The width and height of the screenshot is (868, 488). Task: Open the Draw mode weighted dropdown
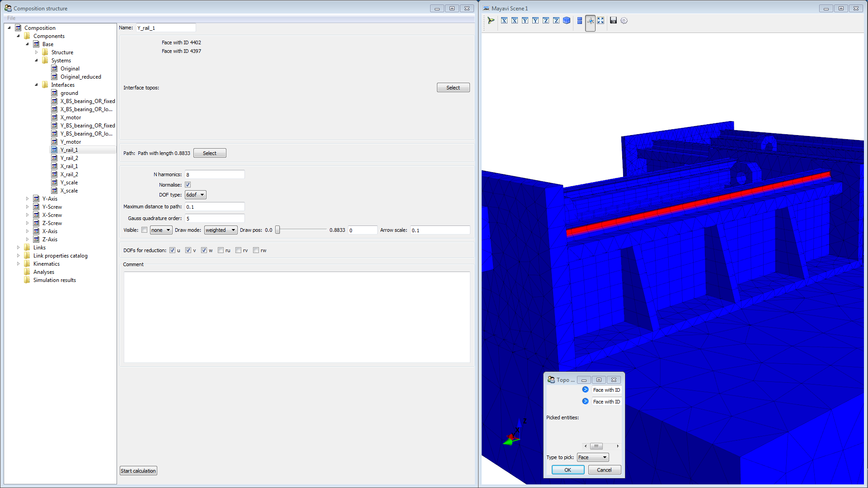coord(221,230)
